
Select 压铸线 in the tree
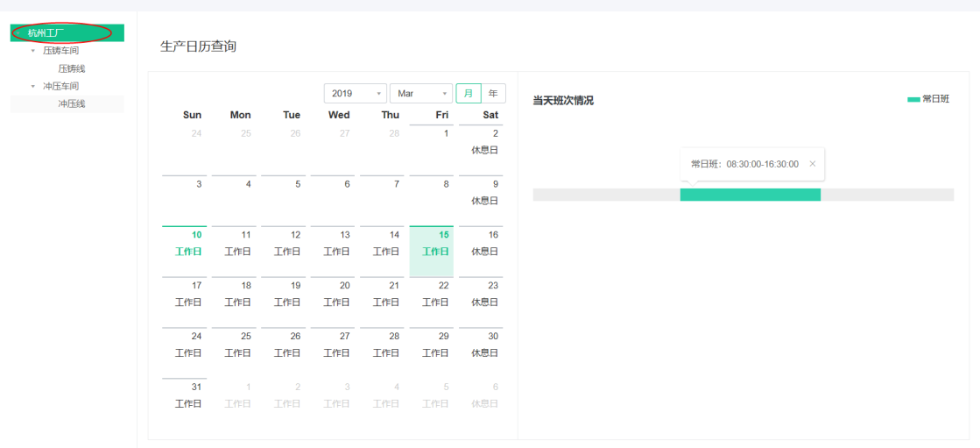coord(72,69)
